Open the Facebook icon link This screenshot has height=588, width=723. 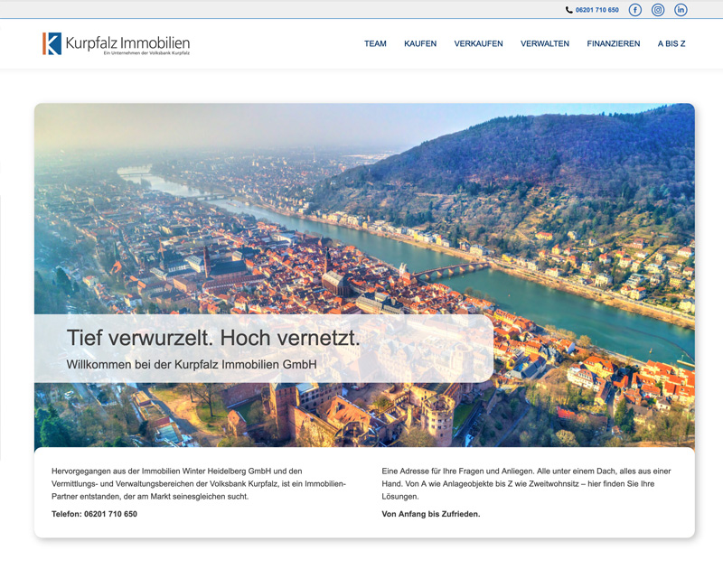[635, 10]
